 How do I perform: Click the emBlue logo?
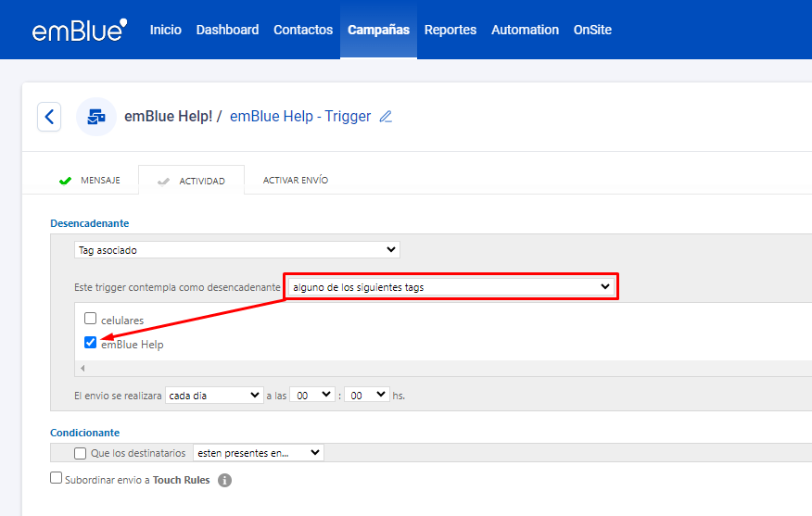point(80,30)
